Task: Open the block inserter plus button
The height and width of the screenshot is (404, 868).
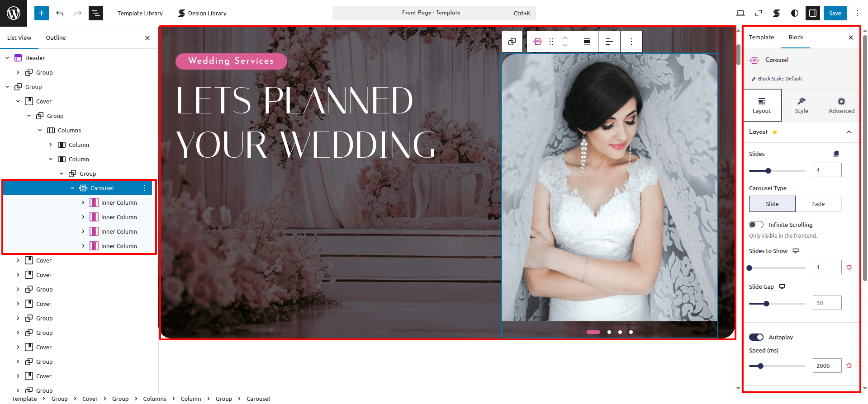Action: point(41,13)
